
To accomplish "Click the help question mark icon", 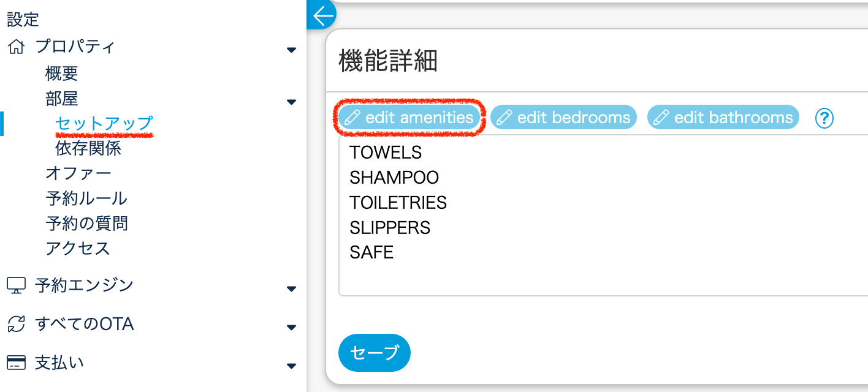I will (824, 118).
